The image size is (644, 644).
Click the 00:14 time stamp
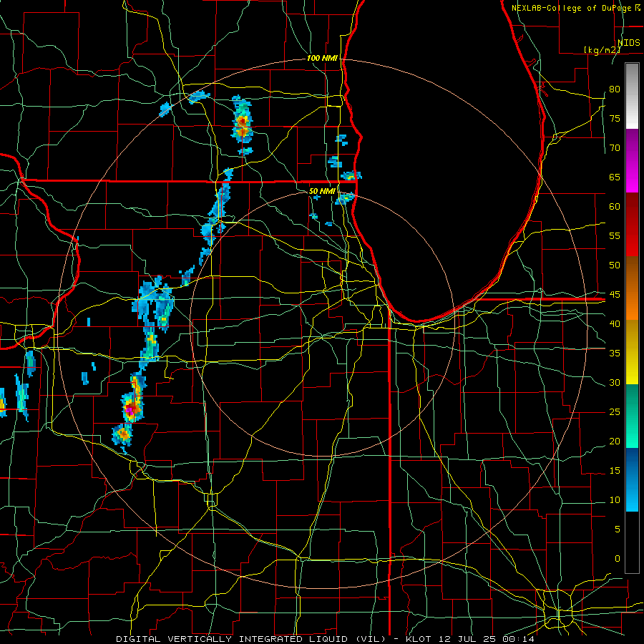pyautogui.click(x=519, y=639)
